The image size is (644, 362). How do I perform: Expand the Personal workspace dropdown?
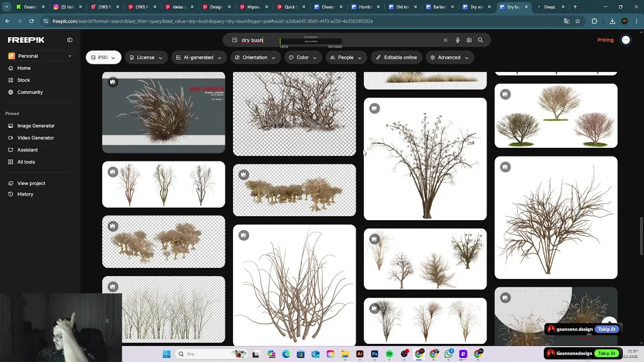coord(40,56)
